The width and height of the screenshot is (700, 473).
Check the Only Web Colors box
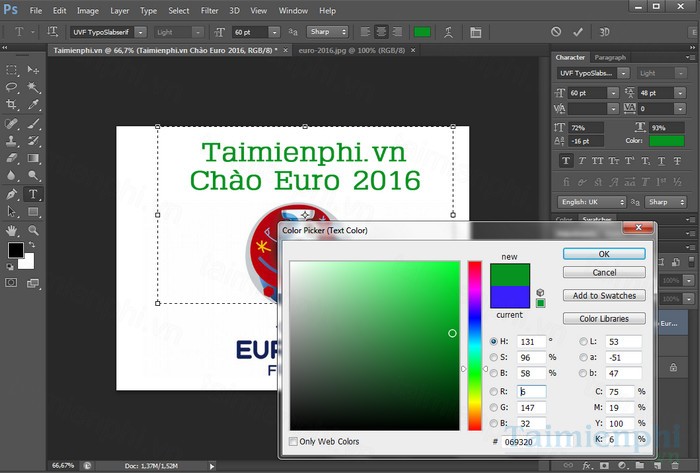(x=293, y=441)
